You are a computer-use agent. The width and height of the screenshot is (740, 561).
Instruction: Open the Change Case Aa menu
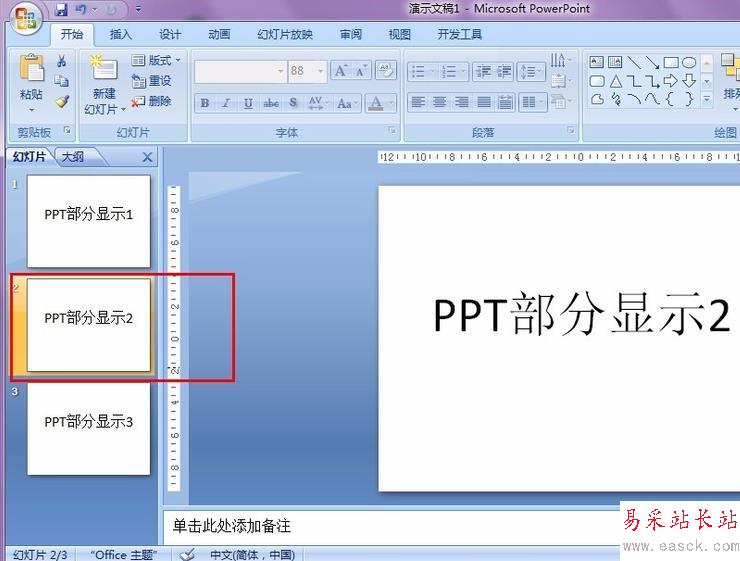pyautogui.click(x=347, y=103)
